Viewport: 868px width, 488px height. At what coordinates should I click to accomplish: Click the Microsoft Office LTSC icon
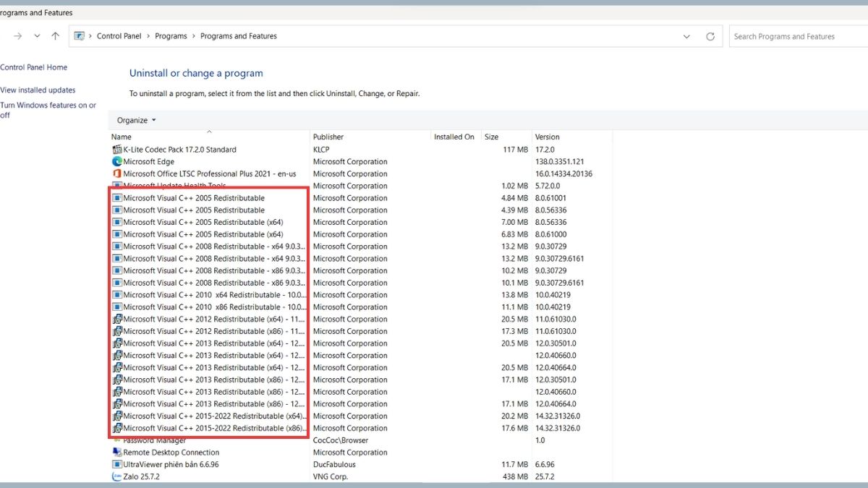[x=117, y=174]
